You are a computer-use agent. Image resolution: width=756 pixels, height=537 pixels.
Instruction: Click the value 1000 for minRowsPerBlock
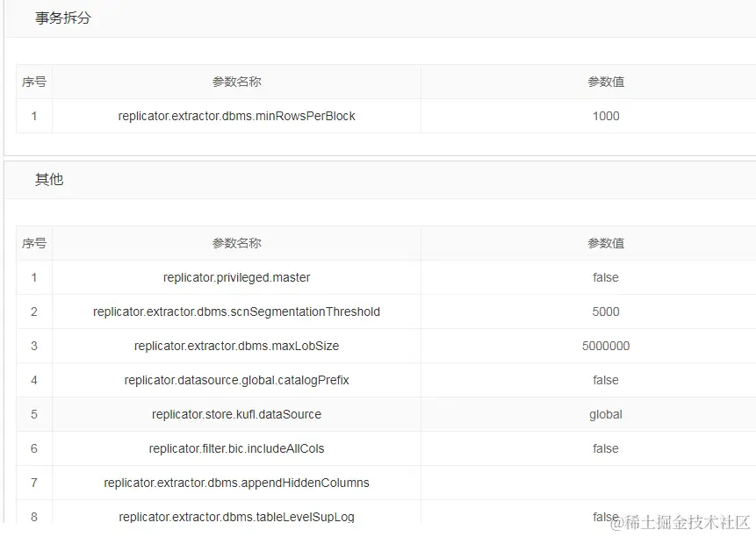click(606, 116)
